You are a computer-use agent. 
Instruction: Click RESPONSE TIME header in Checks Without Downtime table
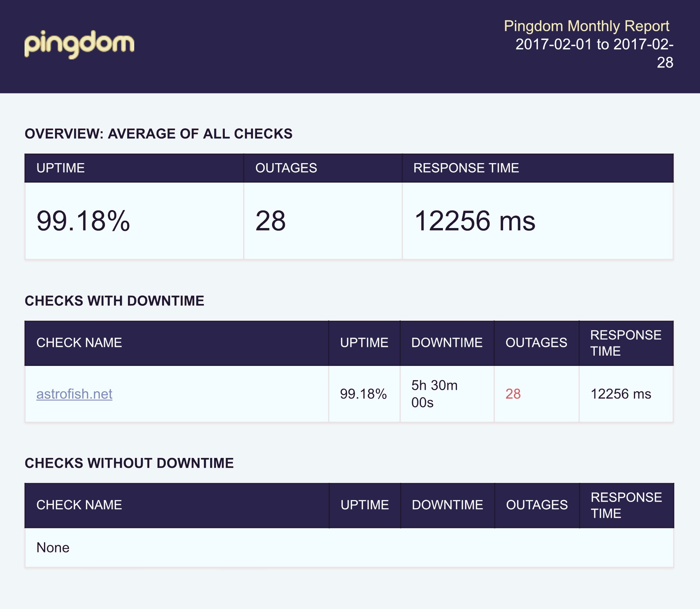pos(626,505)
